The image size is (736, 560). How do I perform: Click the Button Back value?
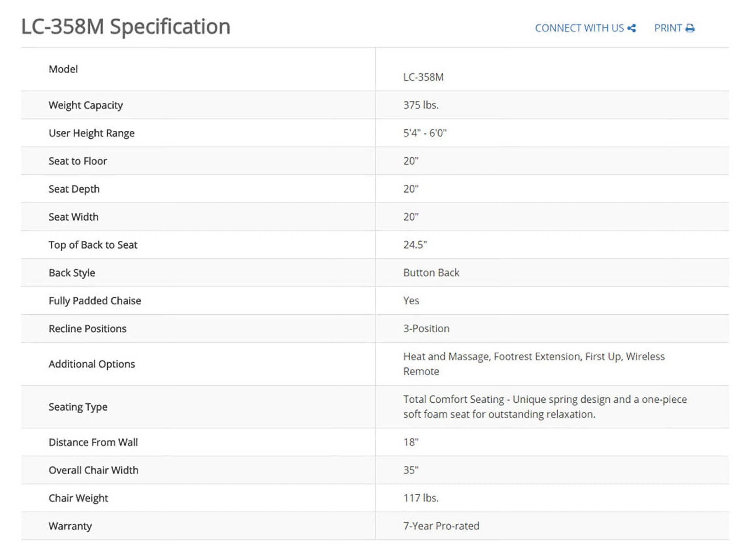click(431, 273)
